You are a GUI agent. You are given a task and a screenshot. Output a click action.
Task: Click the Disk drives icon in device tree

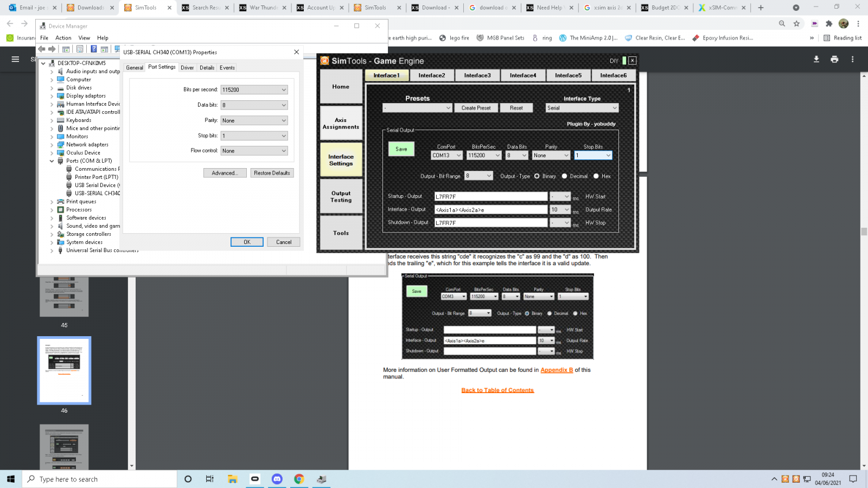(x=61, y=88)
